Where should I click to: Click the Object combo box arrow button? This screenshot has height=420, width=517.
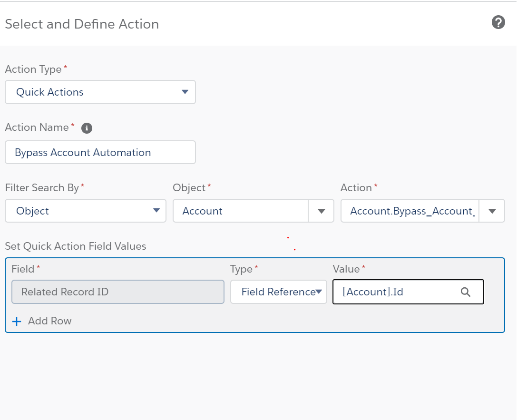coord(322,211)
